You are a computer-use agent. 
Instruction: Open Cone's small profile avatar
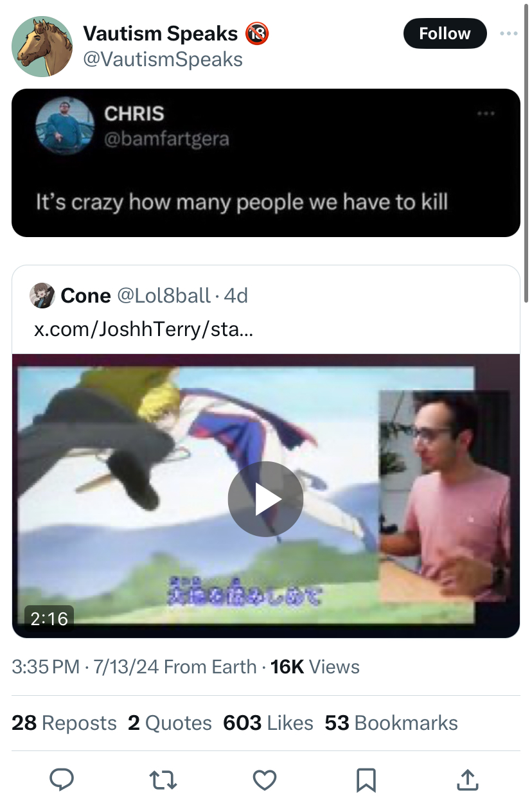(42, 296)
